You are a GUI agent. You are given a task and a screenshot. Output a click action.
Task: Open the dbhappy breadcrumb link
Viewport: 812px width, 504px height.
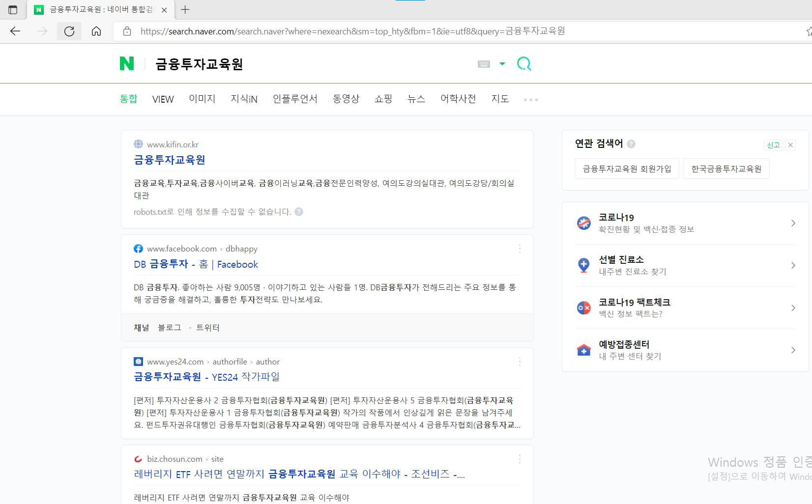[241, 249]
